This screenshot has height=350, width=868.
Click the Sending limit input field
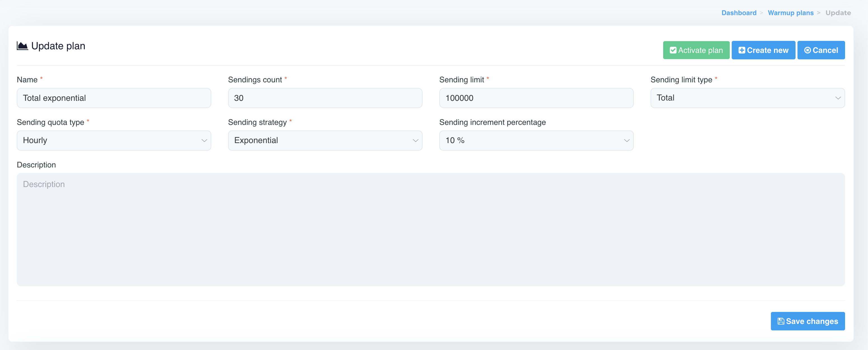[536, 98]
